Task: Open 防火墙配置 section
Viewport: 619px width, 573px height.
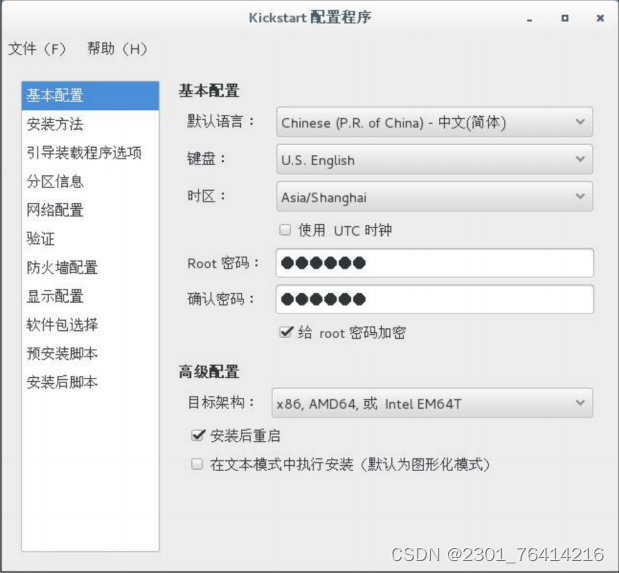Action: pos(90,267)
